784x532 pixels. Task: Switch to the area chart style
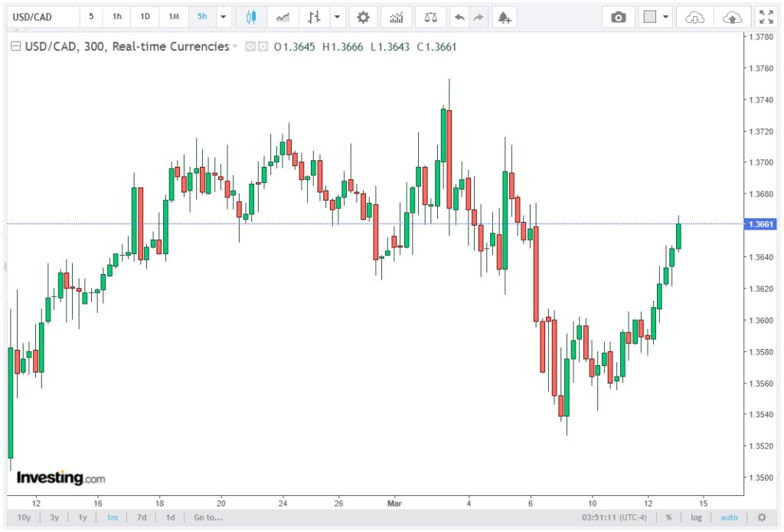pos(283,17)
